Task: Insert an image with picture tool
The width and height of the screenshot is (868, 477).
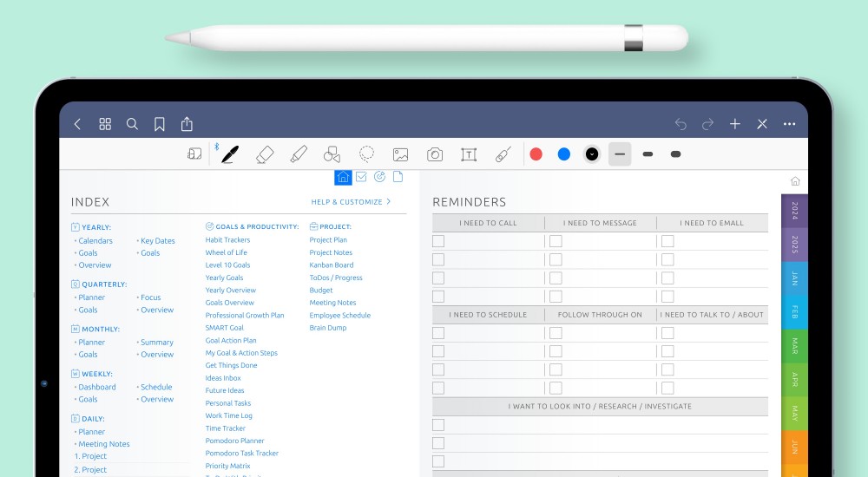Action: point(400,154)
